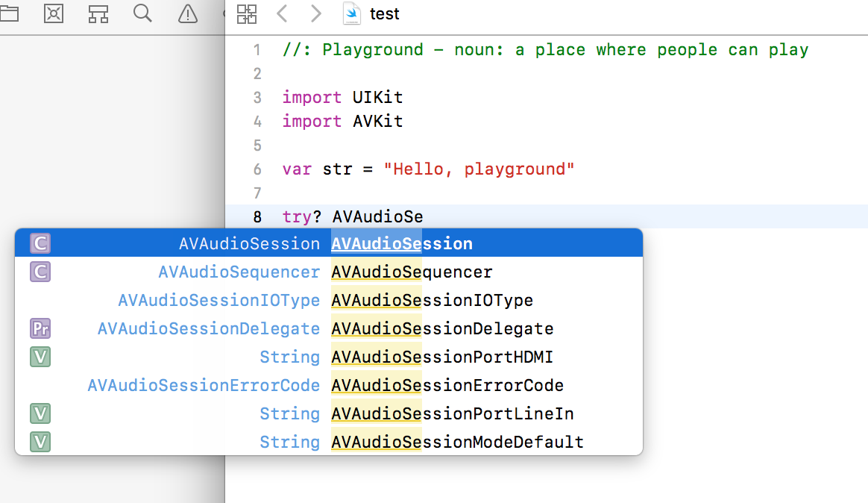The height and width of the screenshot is (503, 868).
Task: Pick AVAudioSessionPortHDMI string variable
Action: point(329,357)
